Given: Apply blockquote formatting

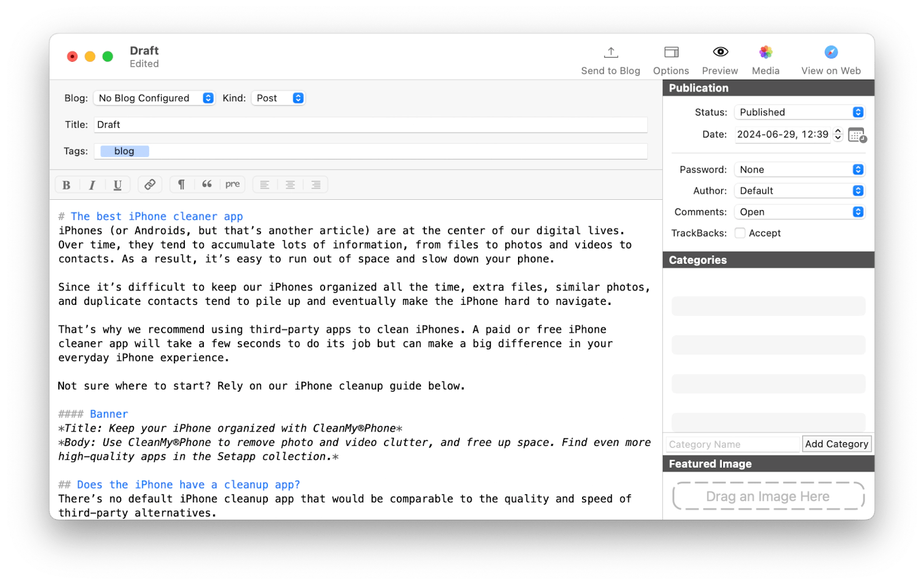Looking at the screenshot, I should 207,184.
